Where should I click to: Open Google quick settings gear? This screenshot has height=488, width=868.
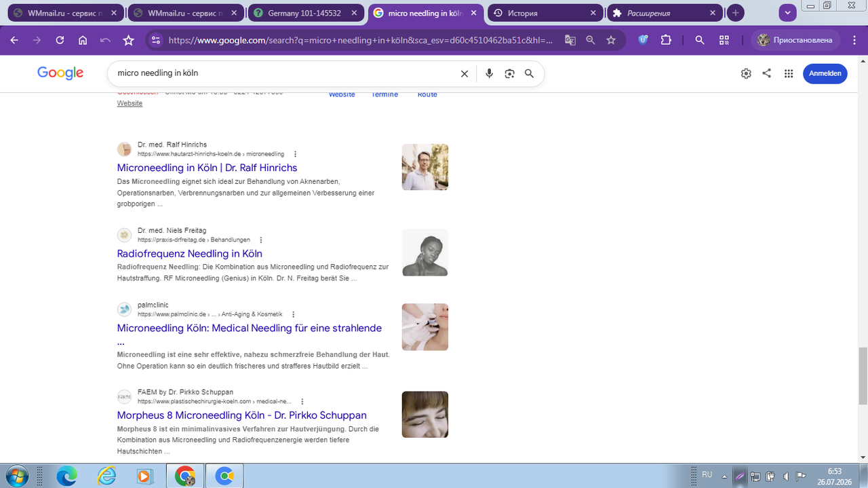click(746, 73)
